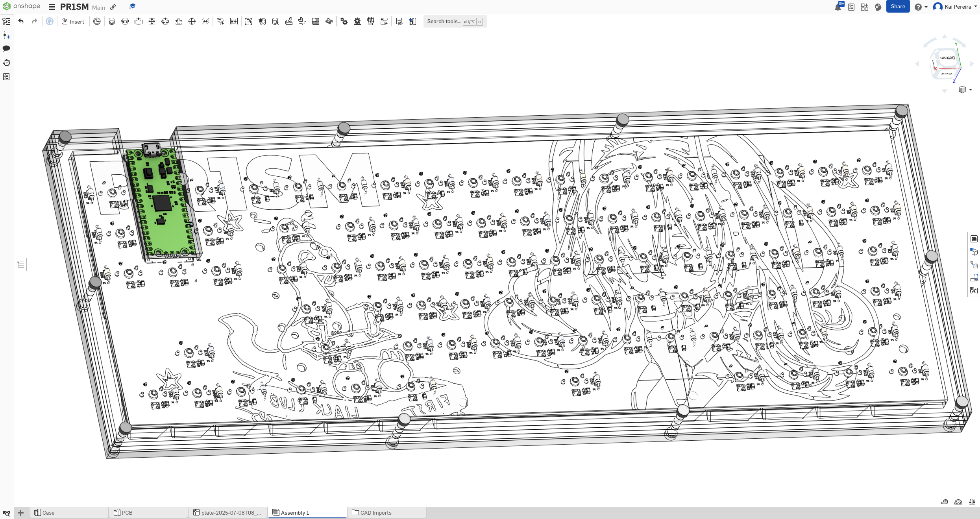Select the Animate clock tool
The image size is (980, 519).
[x=97, y=21]
